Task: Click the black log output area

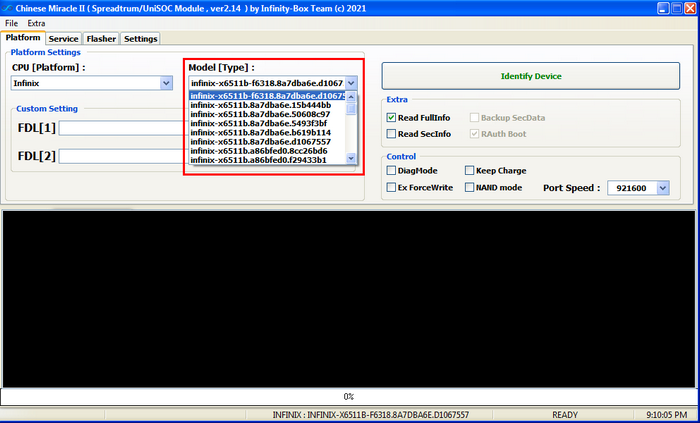Action: pyautogui.click(x=349, y=299)
